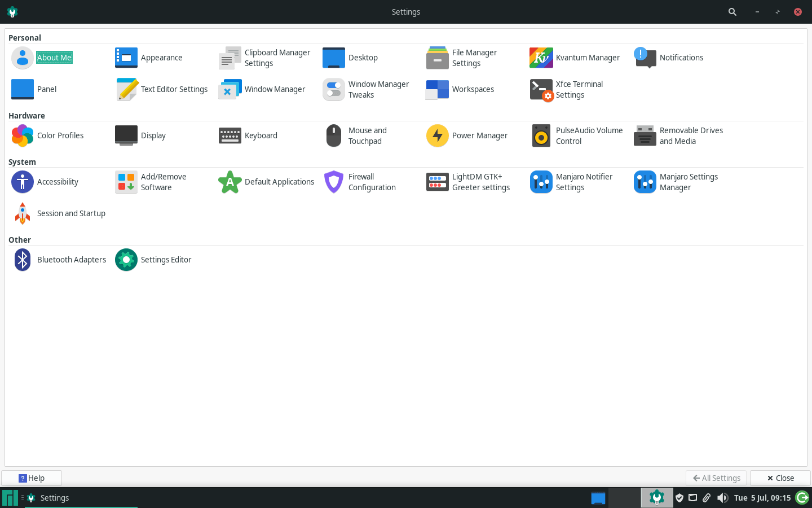
Task: Click the volume speaker tray icon
Action: tap(722, 498)
